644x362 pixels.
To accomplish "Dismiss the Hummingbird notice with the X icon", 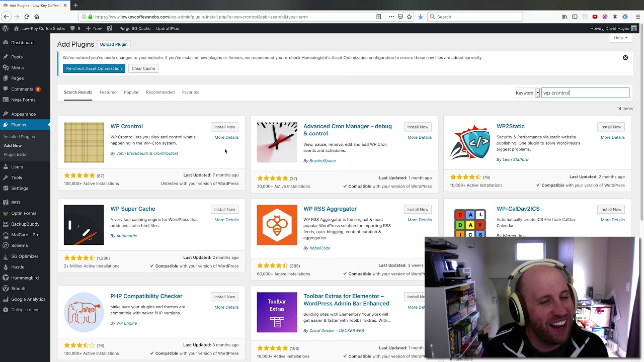I will click(x=625, y=58).
